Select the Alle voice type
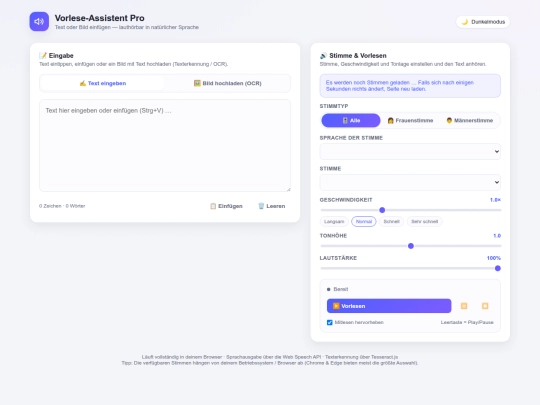This screenshot has height=405, width=540. [x=351, y=121]
